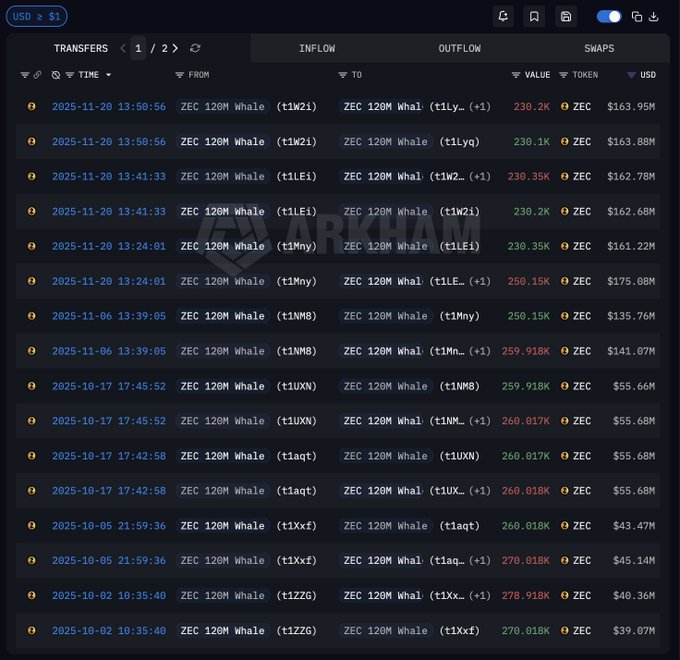Image resolution: width=680 pixels, height=660 pixels.
Task: Click ZEC token icon on $162.78M row
Action: 564,176
